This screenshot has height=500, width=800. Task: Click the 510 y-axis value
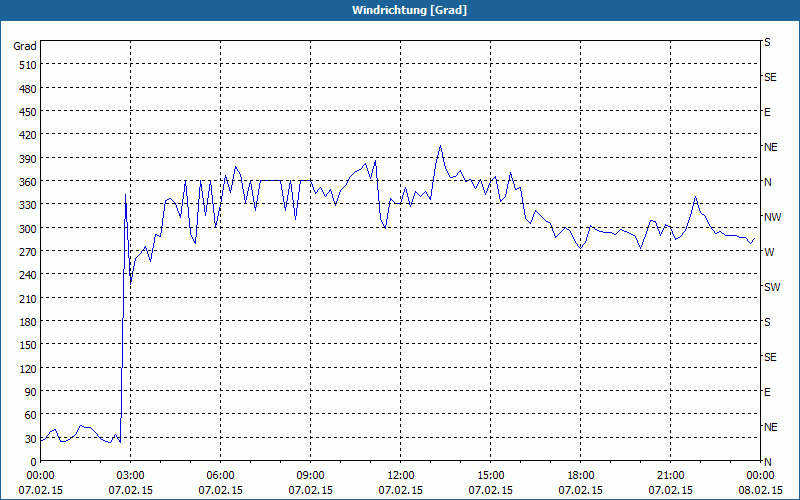pyautogui.click(x=28, y=65)
